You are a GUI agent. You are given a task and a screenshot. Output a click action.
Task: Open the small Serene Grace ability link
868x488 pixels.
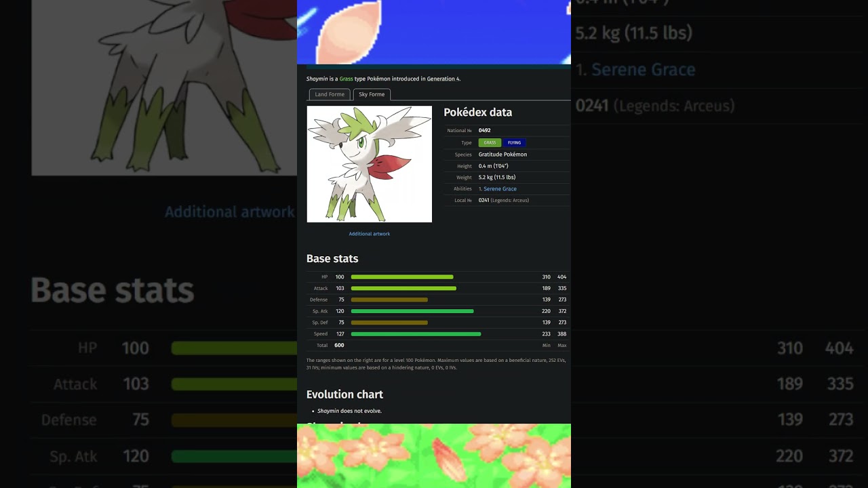click(x=500, y=189)
